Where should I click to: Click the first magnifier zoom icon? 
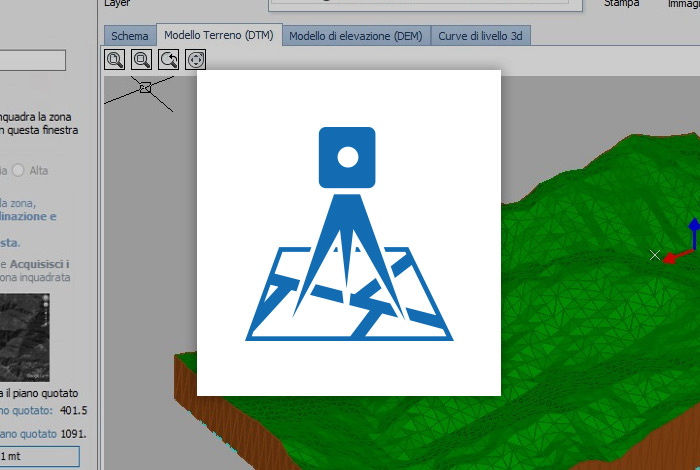click(115, 60)
